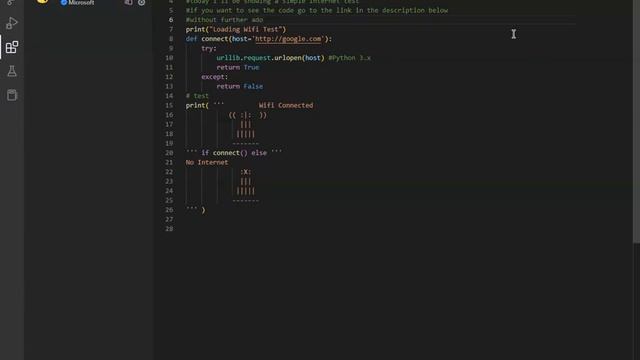
Task: Click the closing parenthesis on line 26
Action: click(203, 210)
